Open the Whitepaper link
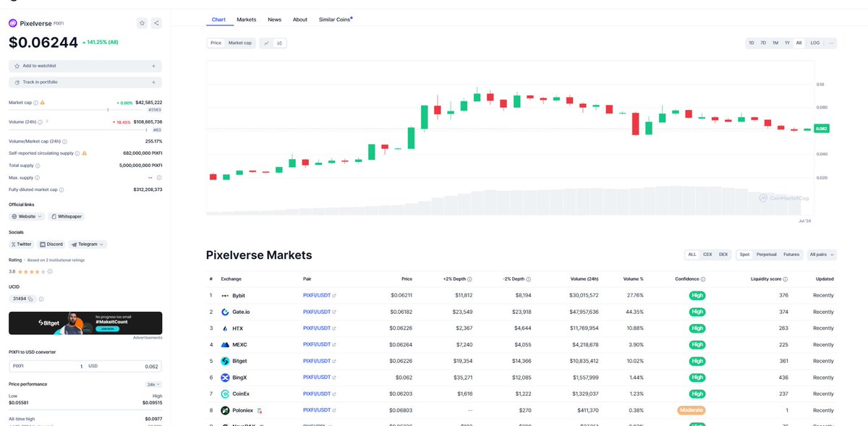 (67, 216)
